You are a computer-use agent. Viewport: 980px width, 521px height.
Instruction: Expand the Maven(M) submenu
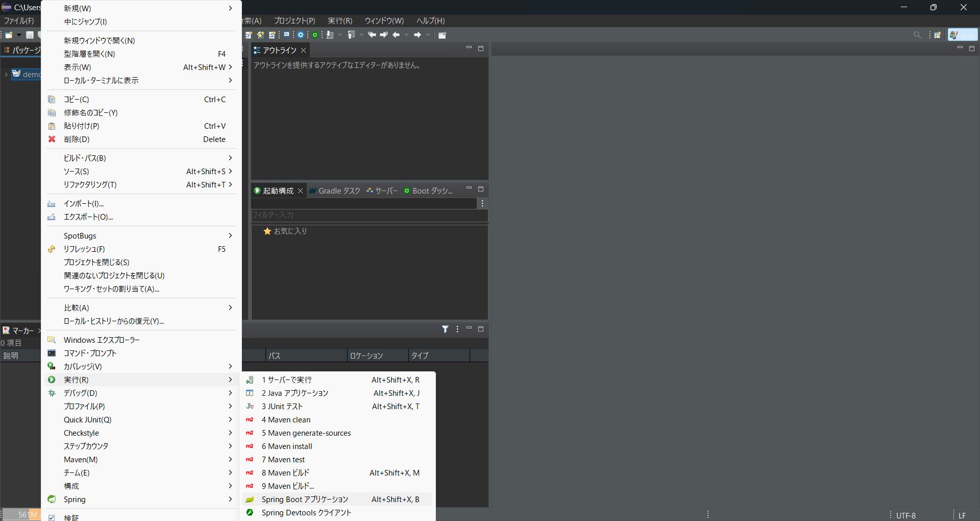click(141, 459)
